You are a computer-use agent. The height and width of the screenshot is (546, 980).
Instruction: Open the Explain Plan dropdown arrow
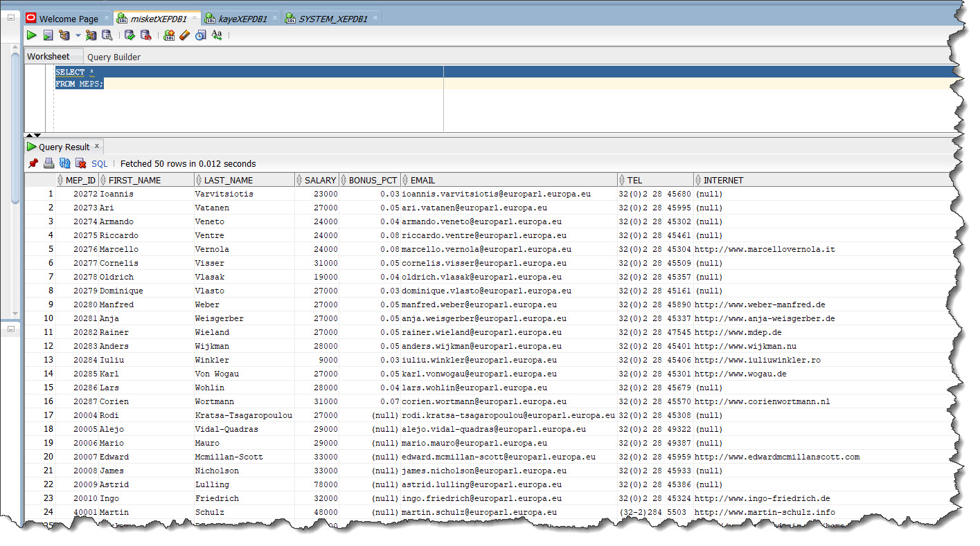point(78,35)
